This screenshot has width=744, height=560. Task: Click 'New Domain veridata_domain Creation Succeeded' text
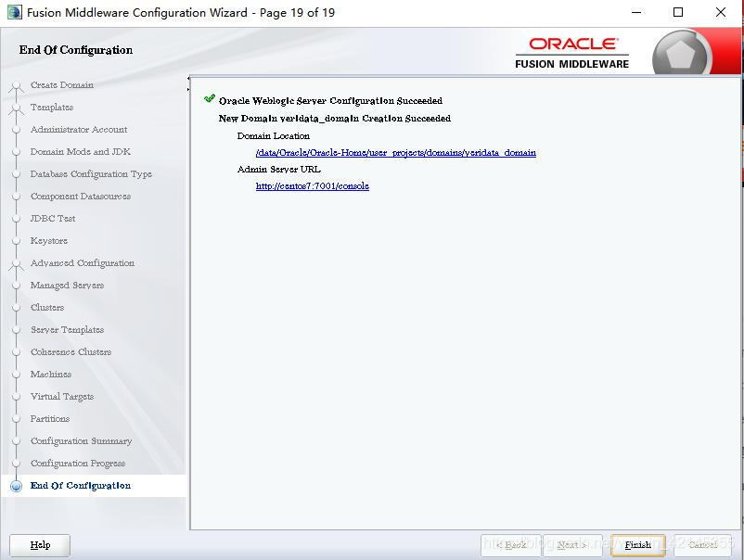tap(335, 119)
